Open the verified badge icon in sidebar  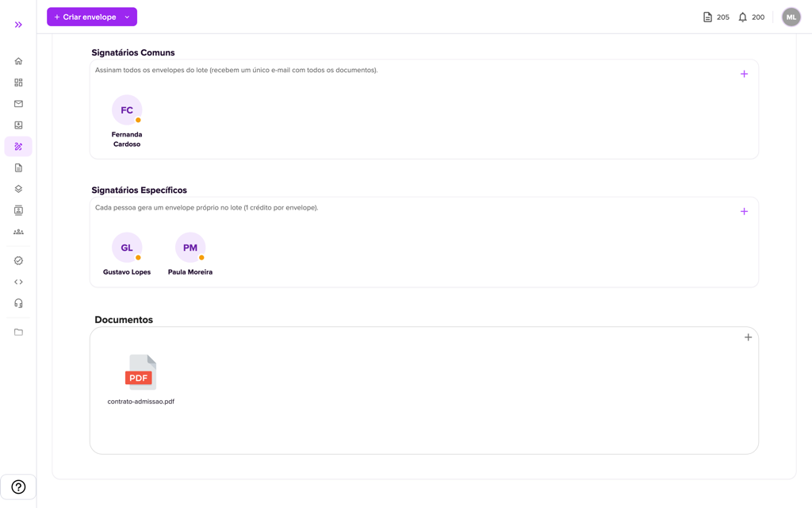[x=18, y=260]
